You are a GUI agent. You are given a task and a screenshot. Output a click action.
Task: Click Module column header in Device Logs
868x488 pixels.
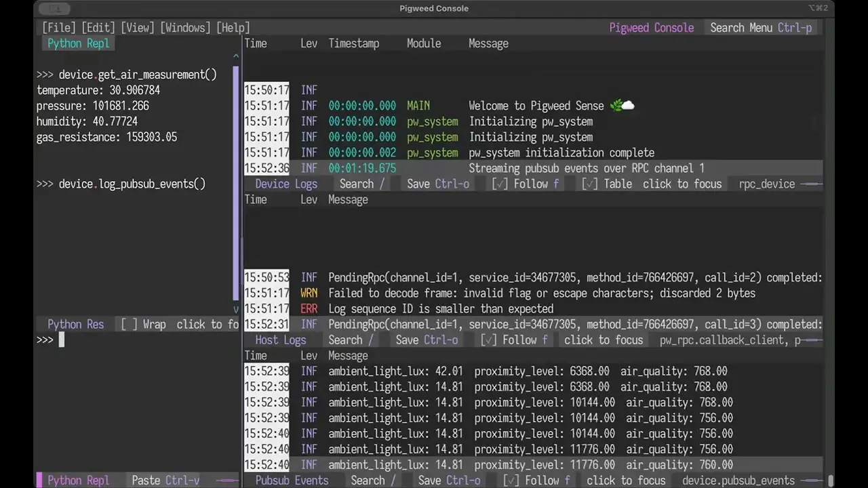pyautogui.click(x=424, y=43)
